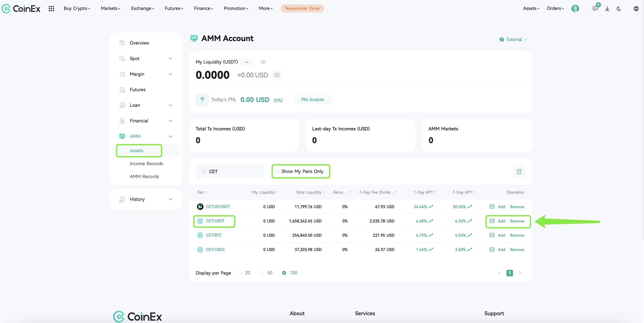Select 20 items per page

pos(240,273)
